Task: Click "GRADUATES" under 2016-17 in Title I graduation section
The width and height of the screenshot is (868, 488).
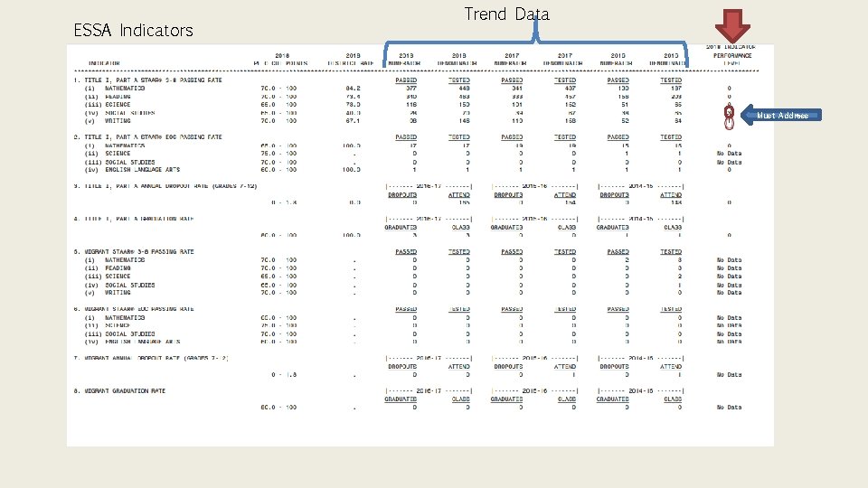Action: click(x=401, y=228)
